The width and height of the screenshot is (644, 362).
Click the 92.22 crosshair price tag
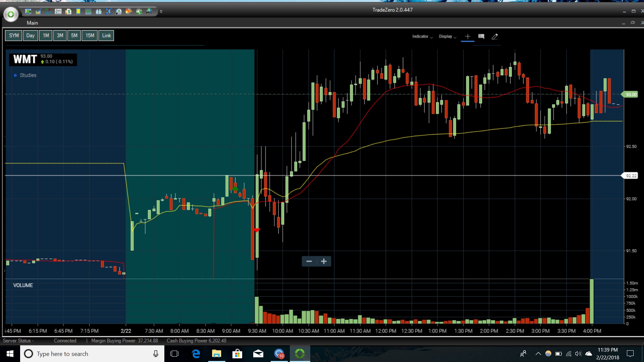click(x=630, y=176)
